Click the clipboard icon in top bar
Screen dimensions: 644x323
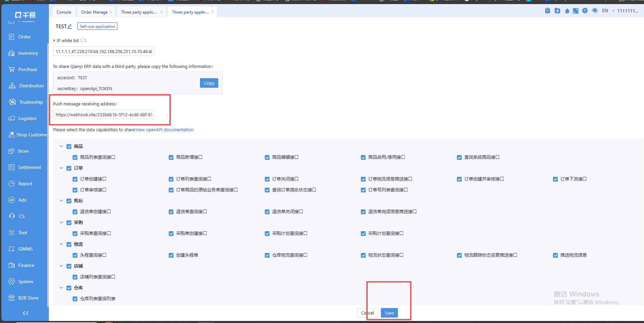tap(548, 11)
